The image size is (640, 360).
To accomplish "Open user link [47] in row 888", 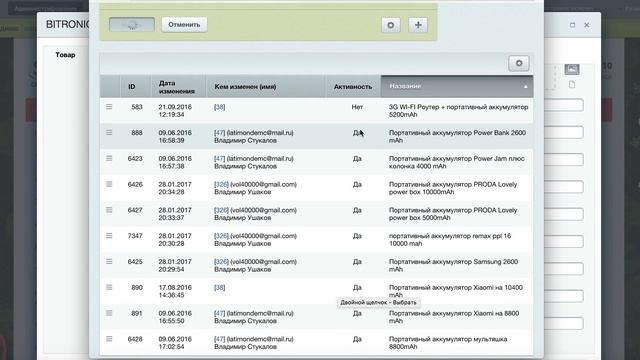I will (x=220, y=133).
